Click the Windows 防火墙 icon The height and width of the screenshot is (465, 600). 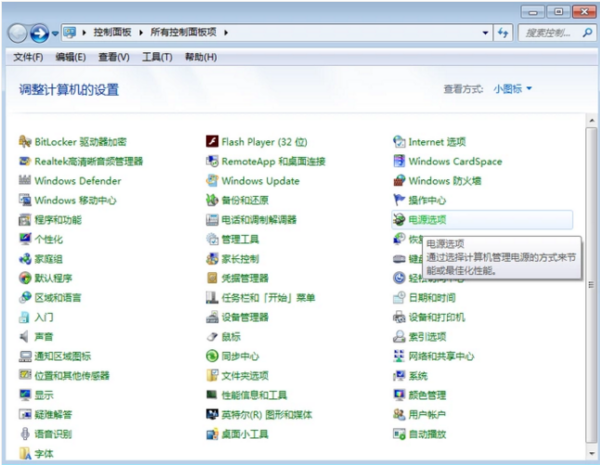pyautogui.click(x=399, y=181)
